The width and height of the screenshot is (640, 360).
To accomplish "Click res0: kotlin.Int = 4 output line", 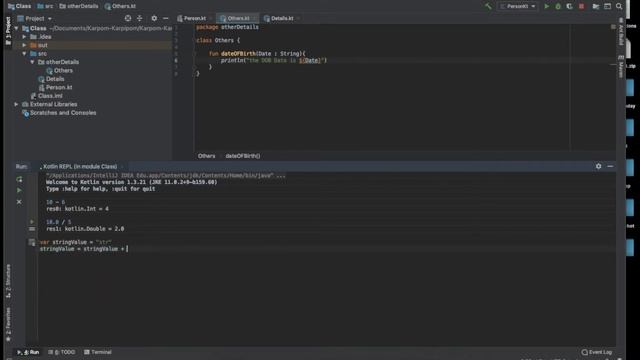I will (x=78, y=209).
